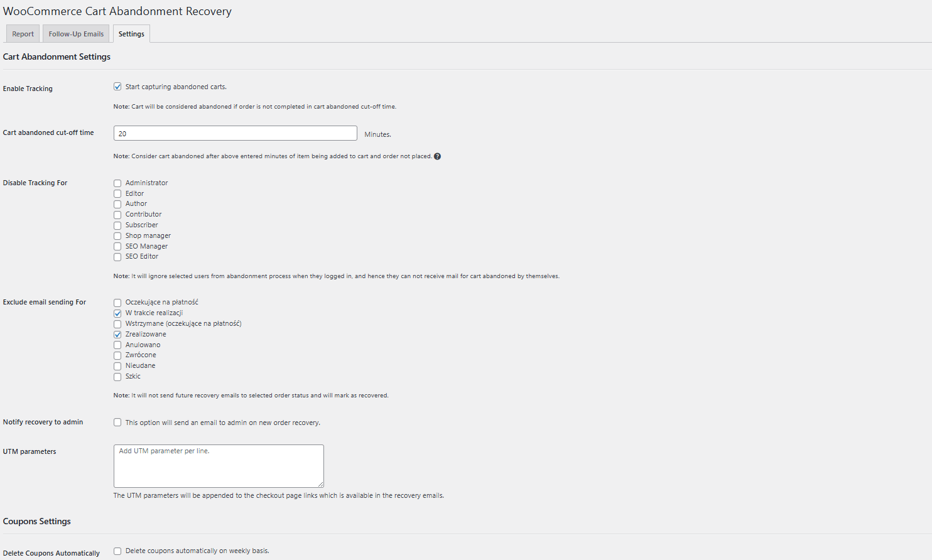Switch to the Follow-Up Emails tab

point(75,33)
